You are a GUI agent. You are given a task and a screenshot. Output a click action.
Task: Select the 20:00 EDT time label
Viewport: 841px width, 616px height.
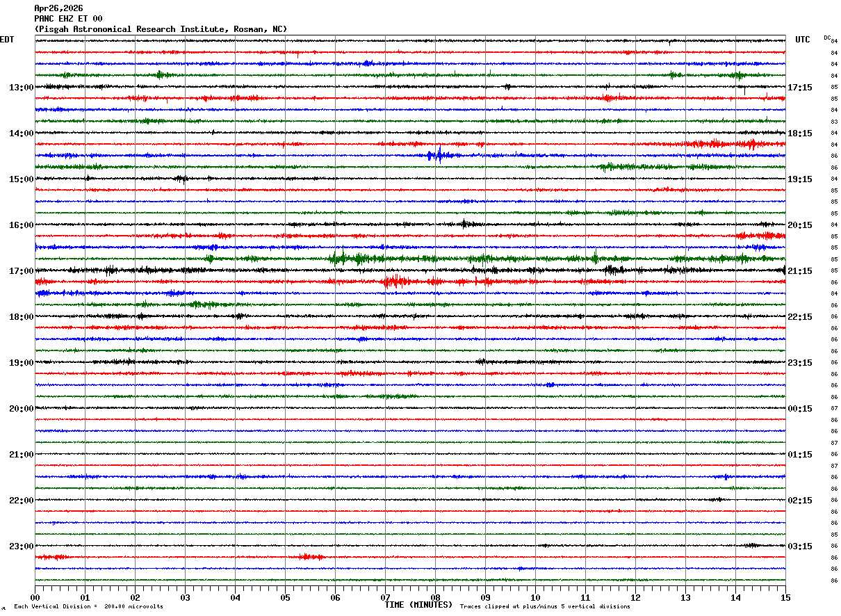tap(21, 409)
